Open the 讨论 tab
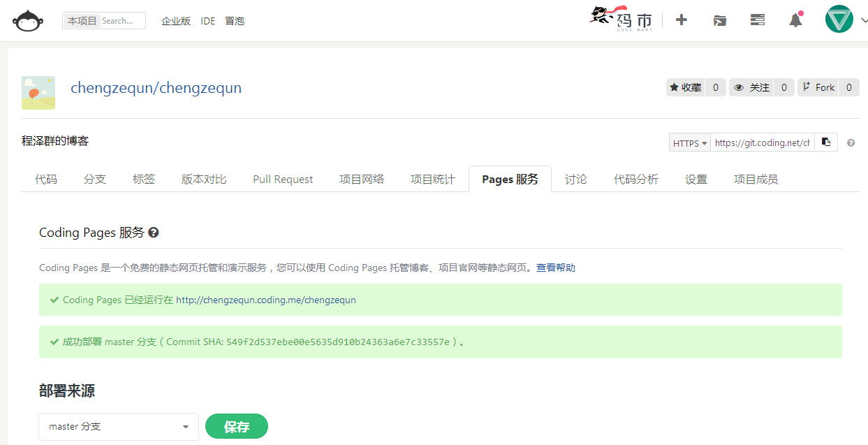 pyautogui.click(x=576, y=180)
